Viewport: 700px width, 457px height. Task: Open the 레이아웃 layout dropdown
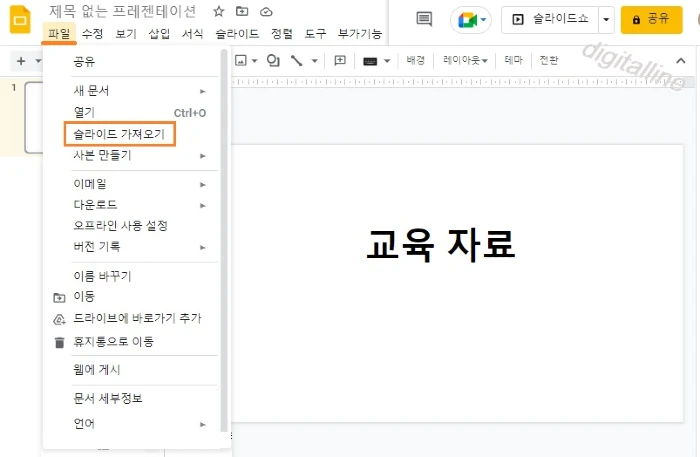[x=465, y=60]
